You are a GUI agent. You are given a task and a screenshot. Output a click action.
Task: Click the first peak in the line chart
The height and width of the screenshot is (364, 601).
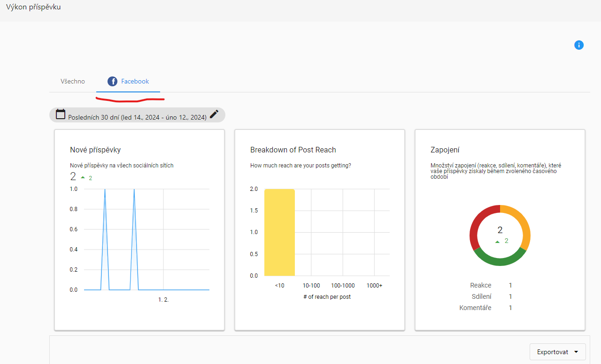click(105, 190)
